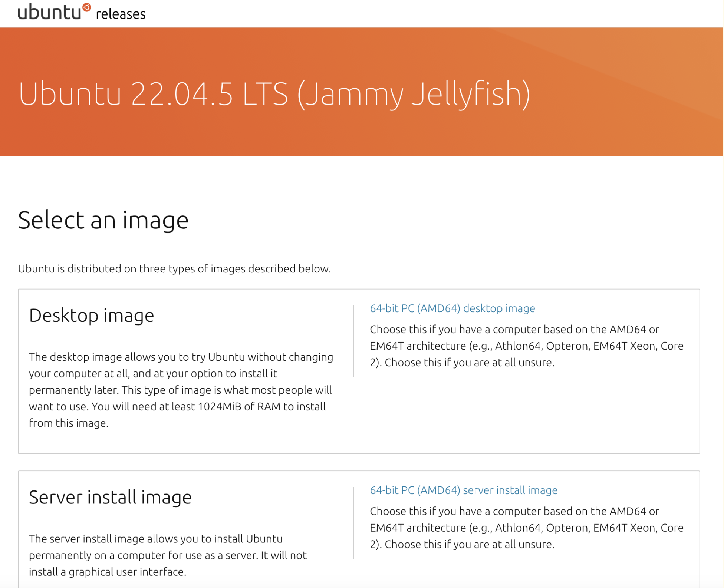The height and width of the screenshot is (588, 724).
Task: Open the 64-bit PC (AMD64) server install image link
Action: tap(463, 490)
